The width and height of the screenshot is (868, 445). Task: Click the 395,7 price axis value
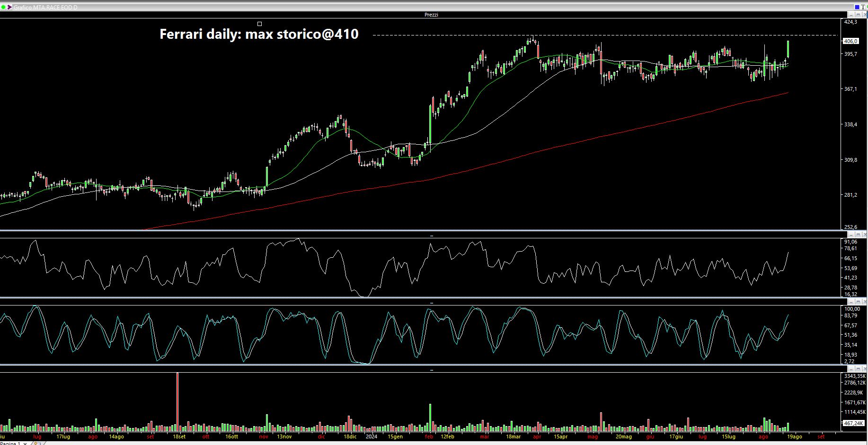tap(850, 54)
